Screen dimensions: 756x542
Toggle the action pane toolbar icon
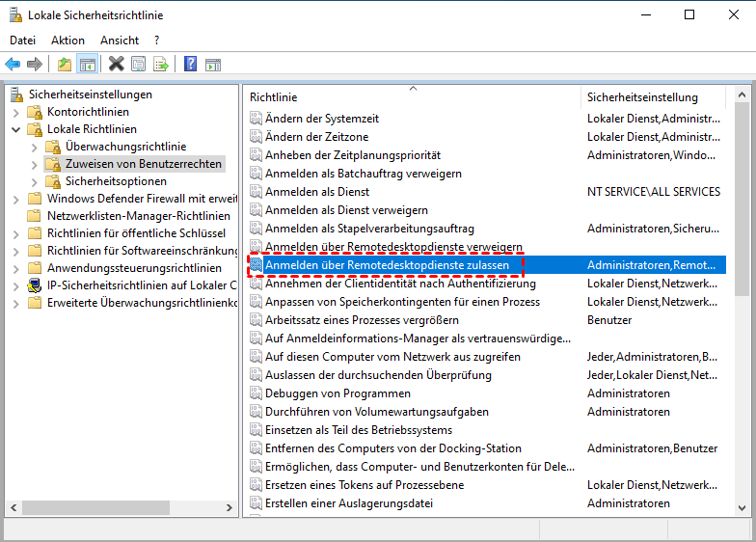click(x=212, y=65)
